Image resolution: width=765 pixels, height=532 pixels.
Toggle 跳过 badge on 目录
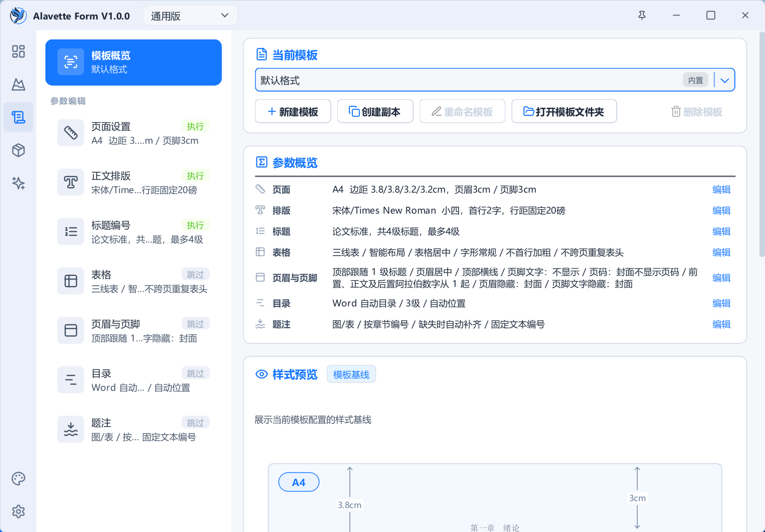pyautogui.click(x=195, y=373)
